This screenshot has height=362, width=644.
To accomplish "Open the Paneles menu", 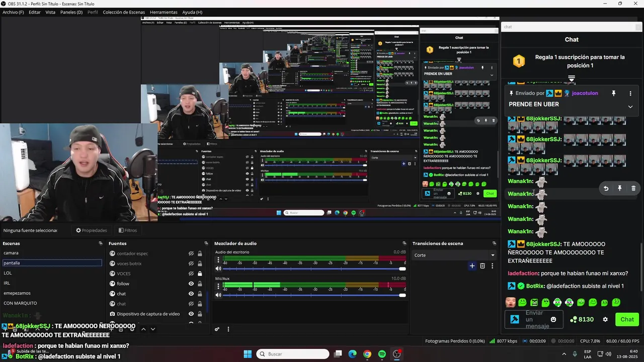I will pyautogui.click(x=71, y=12).
